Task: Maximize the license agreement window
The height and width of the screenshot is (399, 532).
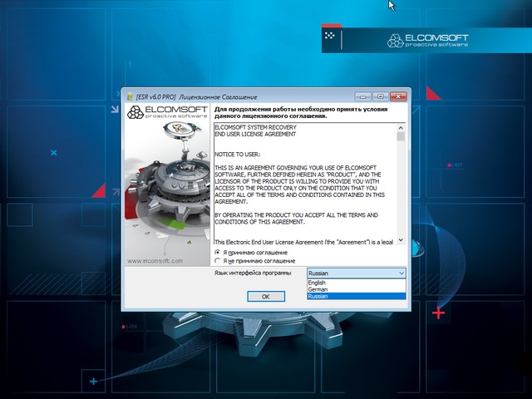Action: tap(379, 96)
